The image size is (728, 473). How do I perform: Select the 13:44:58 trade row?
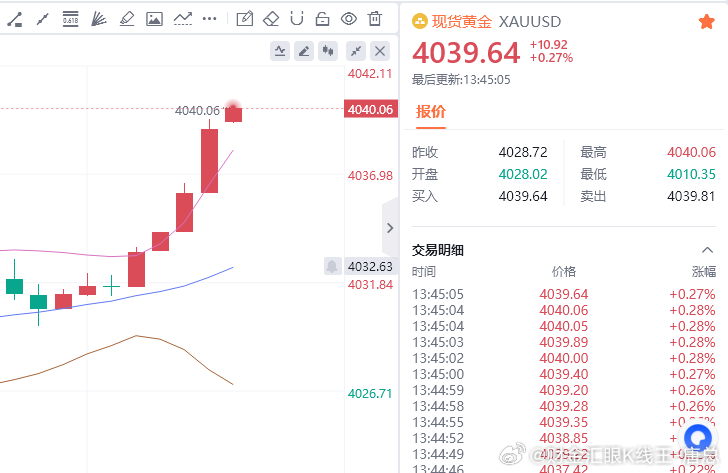(x=564, y=406)
